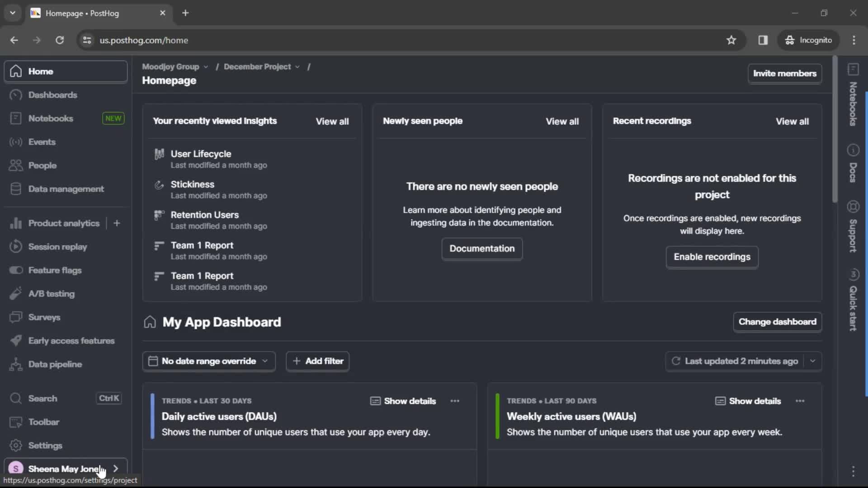868x488 pixels.
Task: Open the Notebooks side panel
Action: coord(853,94)
